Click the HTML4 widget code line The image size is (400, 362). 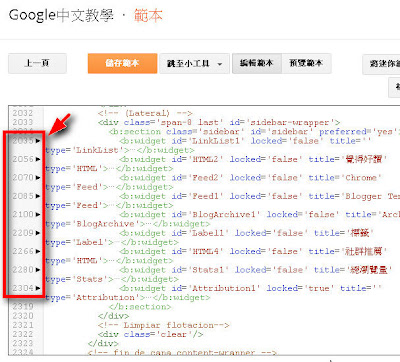pyautogui.click(x=253, y=251)
